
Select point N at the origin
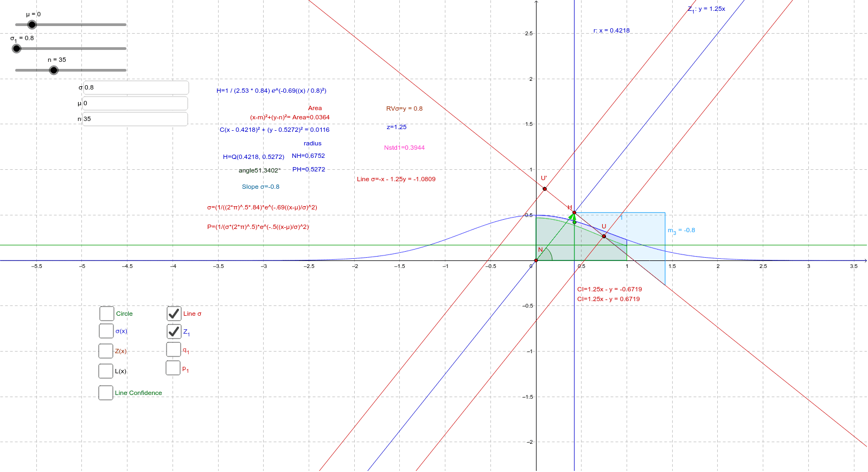(x=536, y=260)
